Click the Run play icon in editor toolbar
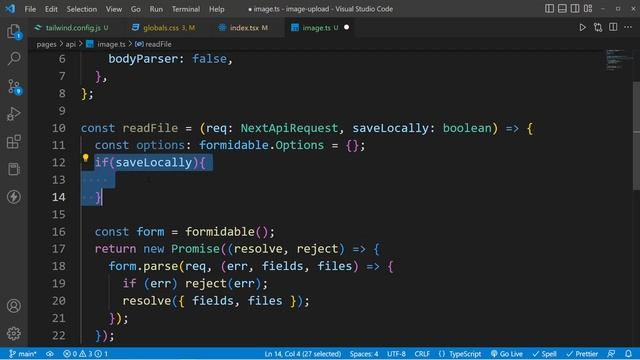Viewport: 640px width, 360px height. [x=582, y=27]
